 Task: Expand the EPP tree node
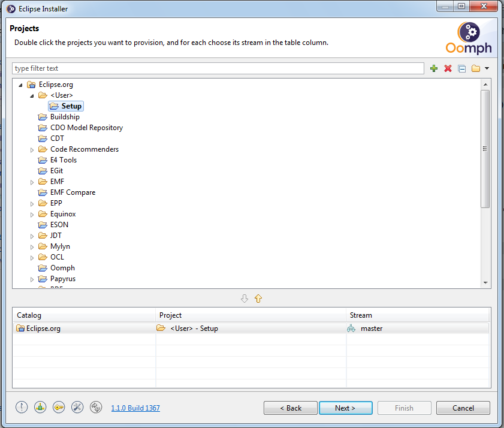[32, 204]
